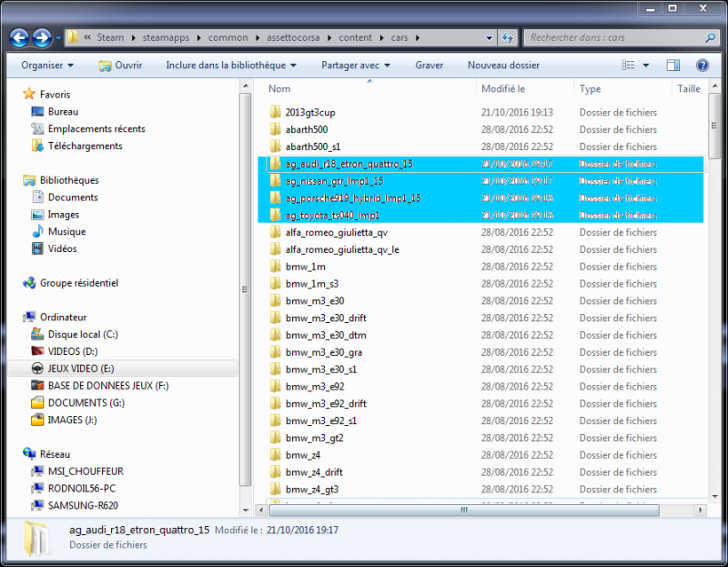Image resolution: width=728 pixels, height=567 pixels.
Task: Expand the arrow after cars breadcrumb
Action: click(x=418, y=38)
